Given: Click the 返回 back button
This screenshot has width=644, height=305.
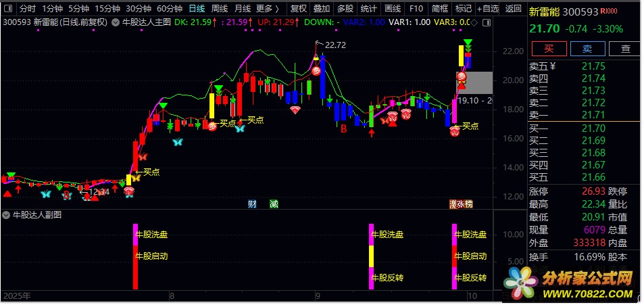Looking at the screenshot, I should pyautogui.click(x=514, y=8).
